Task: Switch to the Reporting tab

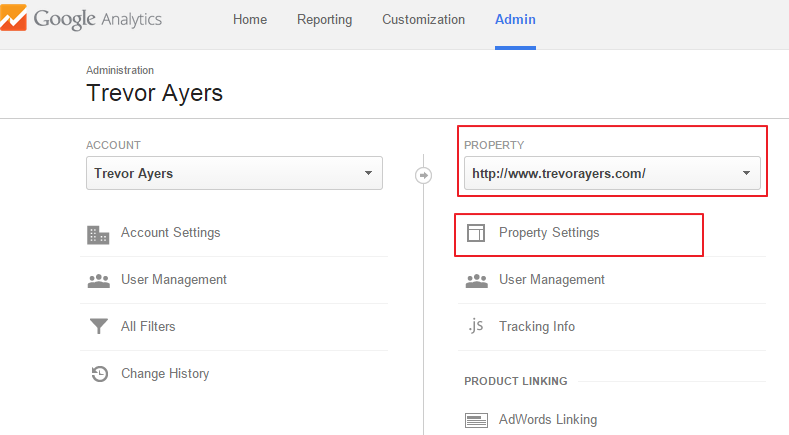Action: coord(325,20)
